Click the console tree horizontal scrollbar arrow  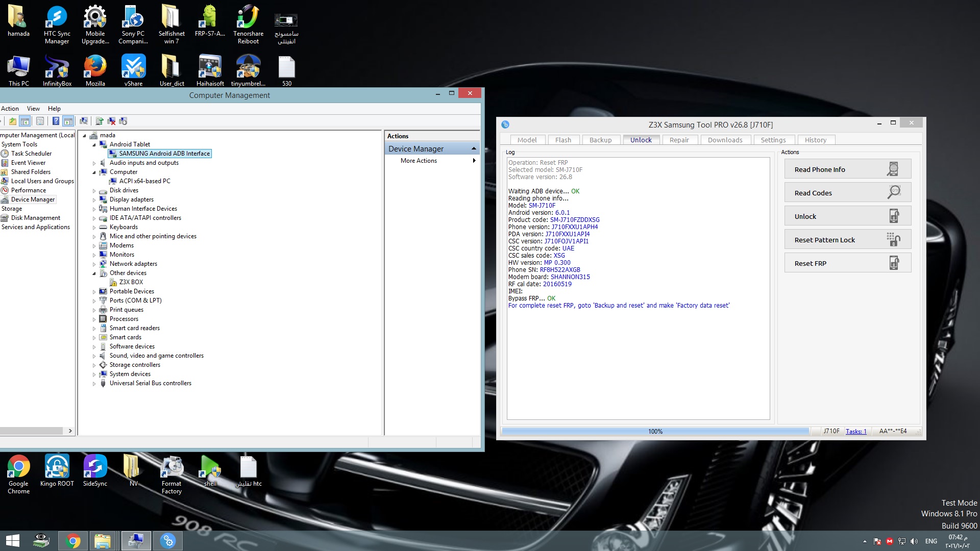point(70,431)
